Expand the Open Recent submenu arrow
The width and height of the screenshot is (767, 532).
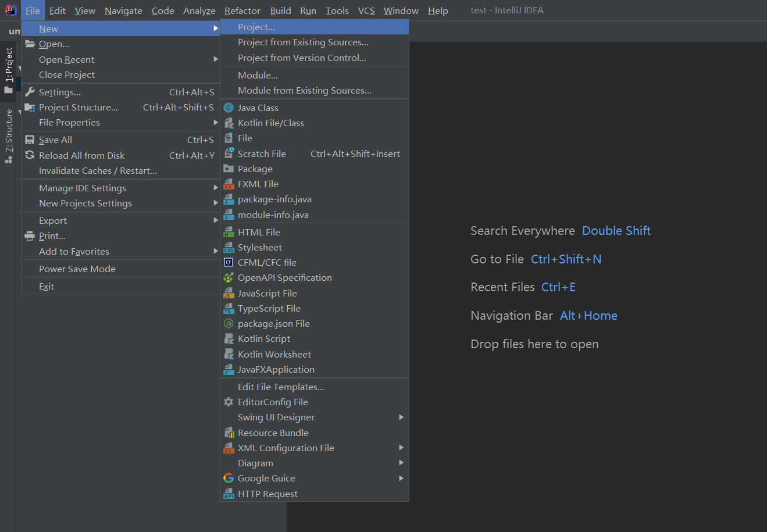(216, 59)
